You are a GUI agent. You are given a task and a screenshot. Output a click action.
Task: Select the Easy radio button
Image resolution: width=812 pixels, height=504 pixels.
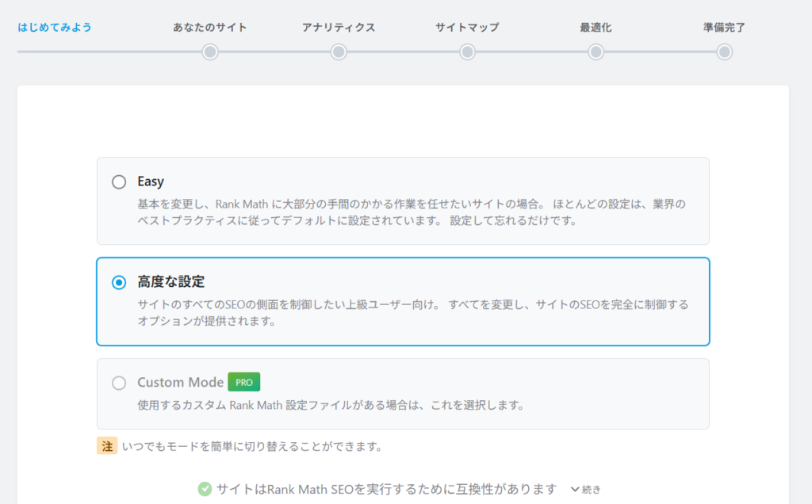(x=119, y=182)
